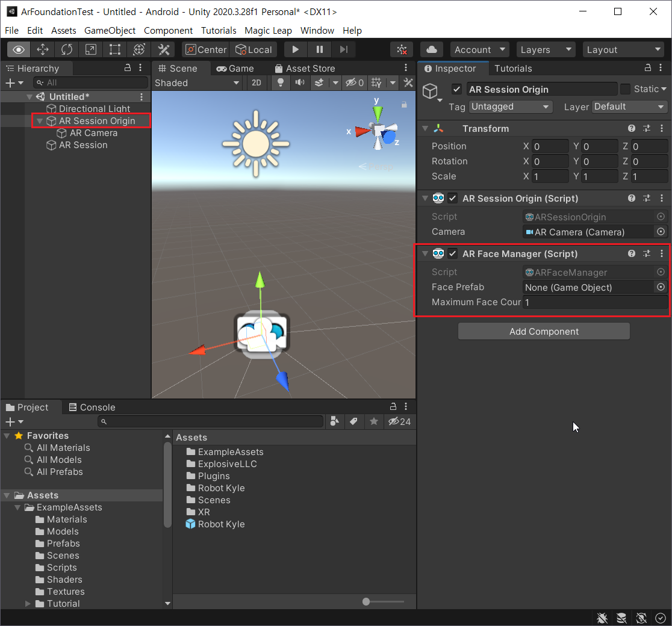Open the Layers dropdown
672x626 pixels.
[x=546, y=50]
